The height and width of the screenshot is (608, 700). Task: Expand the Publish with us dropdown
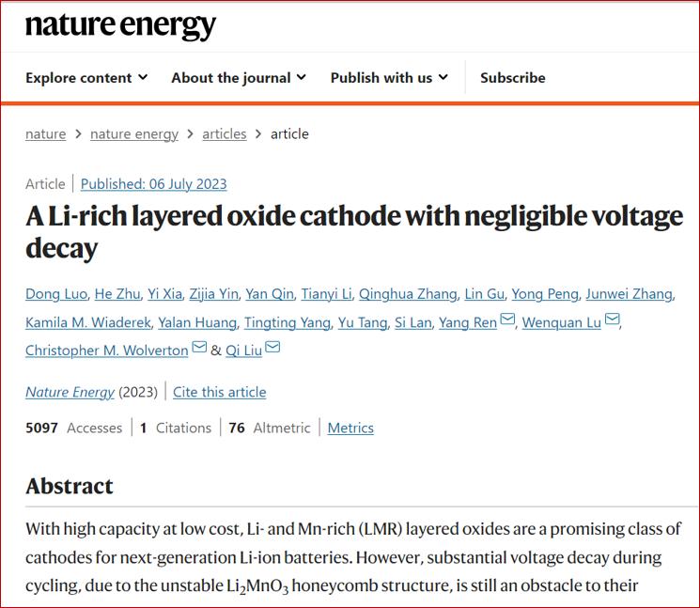[x=389, y=78]
